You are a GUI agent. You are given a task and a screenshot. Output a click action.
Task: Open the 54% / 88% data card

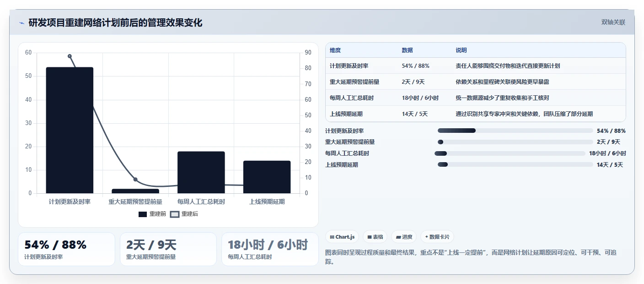(66, 249)
